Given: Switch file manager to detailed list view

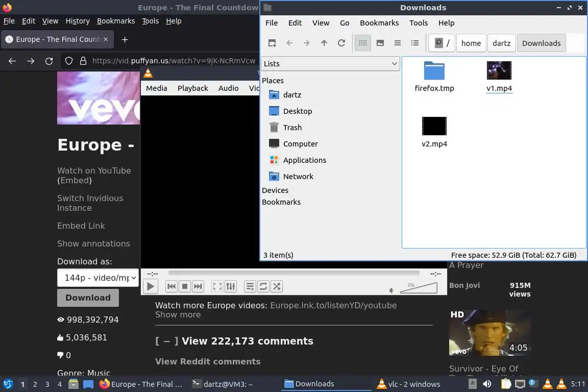Looking at the screenshot, I should (x=415, y=43).
